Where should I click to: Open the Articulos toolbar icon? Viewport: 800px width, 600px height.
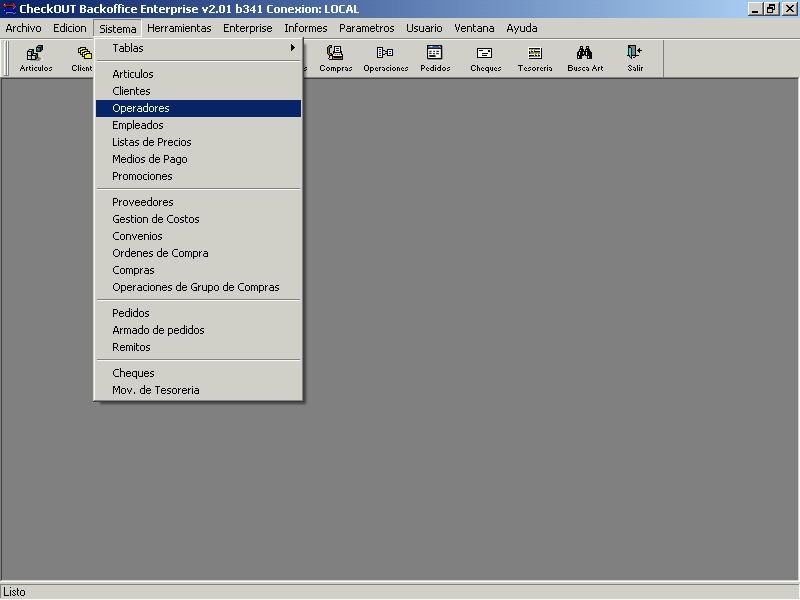[x=36, y=58]
